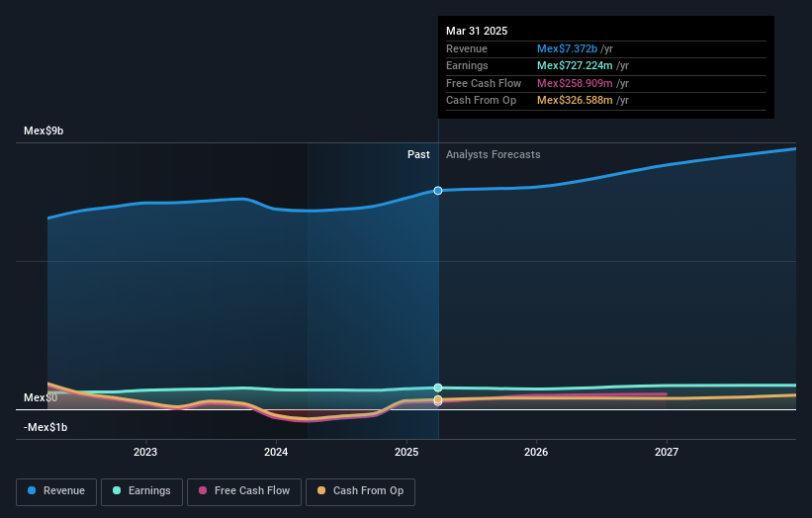Click the Mex$326.588m cash from op value
Screen dimensions: 812x518
click(575, 101)
